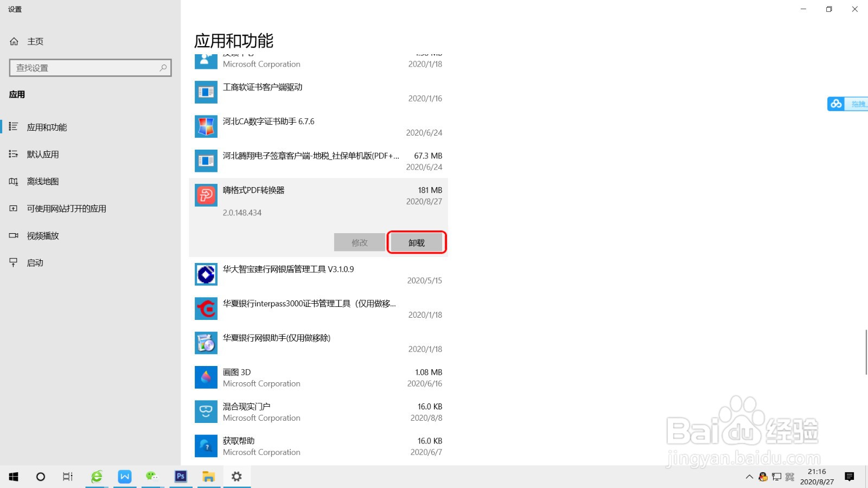
Task: Click the network tray icon
Action: pos(777,477)
